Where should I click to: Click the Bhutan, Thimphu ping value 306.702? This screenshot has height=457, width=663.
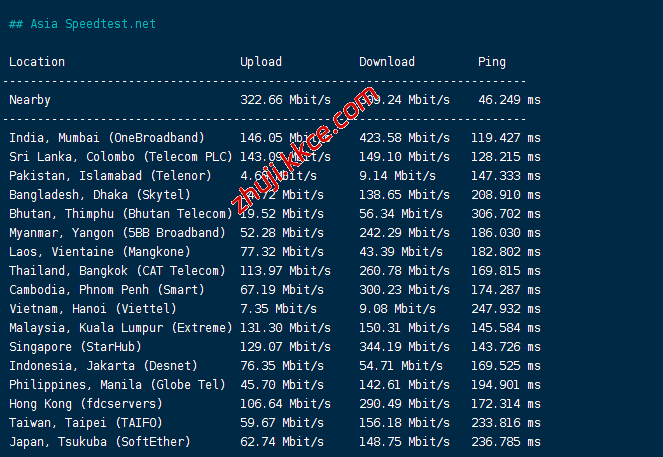pyautogui.click(x=506, y=214)
